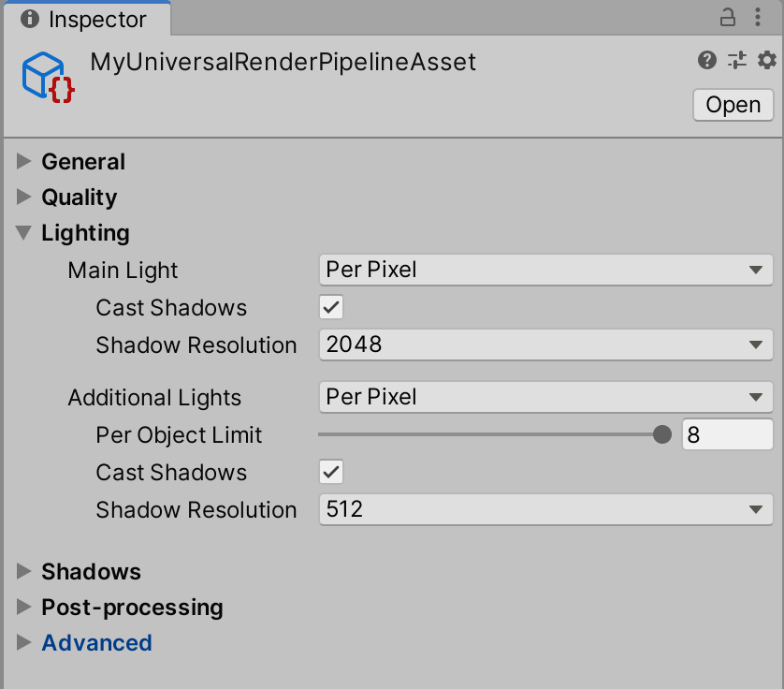
Task: Click the lock icon in Inspector header
Action: (x=727, y=17)
